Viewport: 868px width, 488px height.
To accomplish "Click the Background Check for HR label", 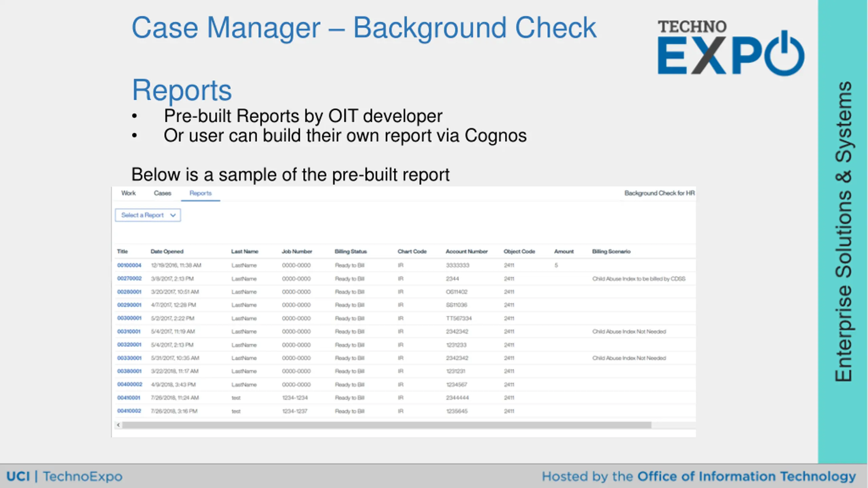I will pos(659,193).
